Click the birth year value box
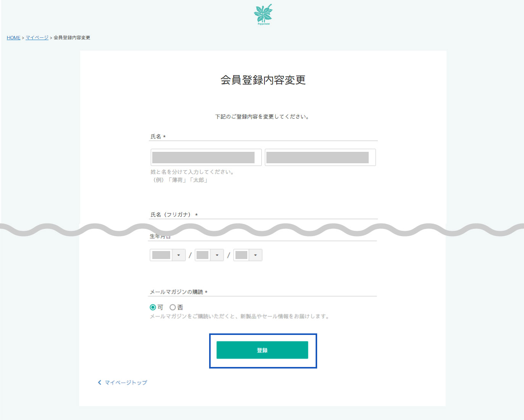 [x=161, y=255]
